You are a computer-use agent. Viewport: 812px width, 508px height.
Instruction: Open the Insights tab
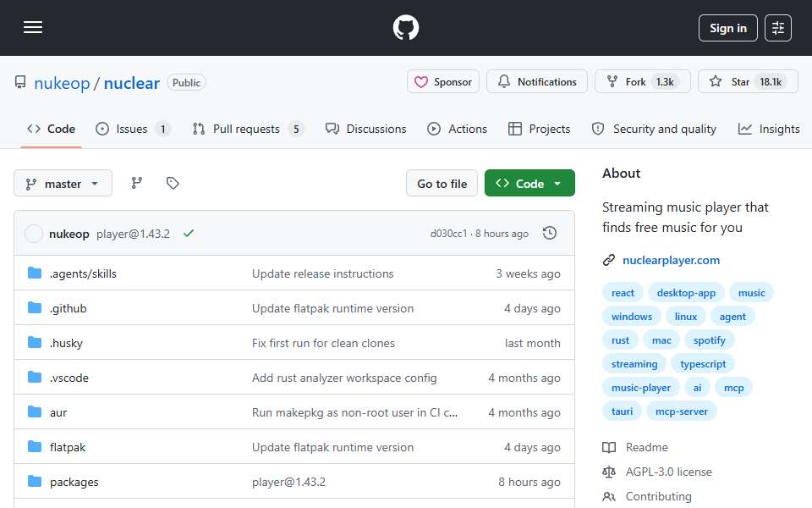point(769,129)
